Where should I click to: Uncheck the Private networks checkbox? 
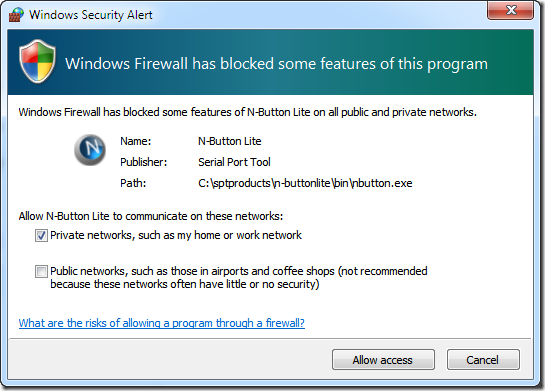(41, 236)
